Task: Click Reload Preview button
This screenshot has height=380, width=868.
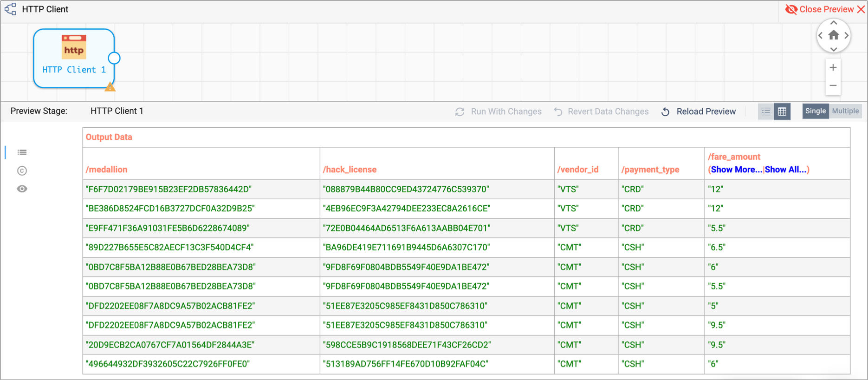Action: click(x=699, y=111)
